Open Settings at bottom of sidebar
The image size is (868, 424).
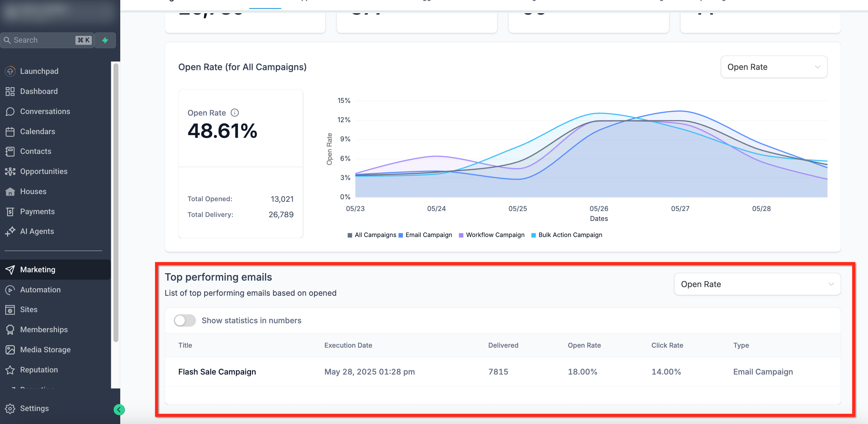[34, 408]
